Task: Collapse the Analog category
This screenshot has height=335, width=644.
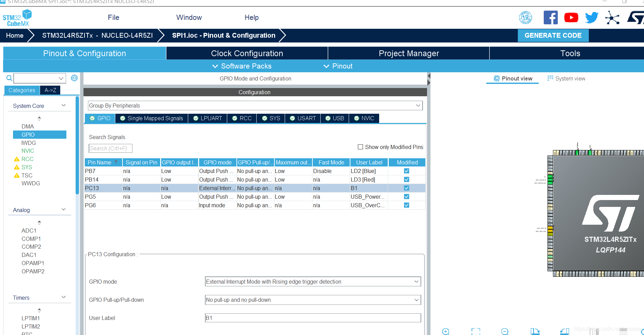Action: point(64,210)
